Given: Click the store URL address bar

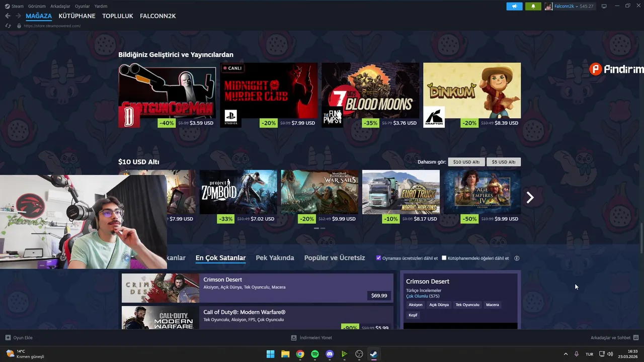Looking at the screenshot, I should coord(52,26).
